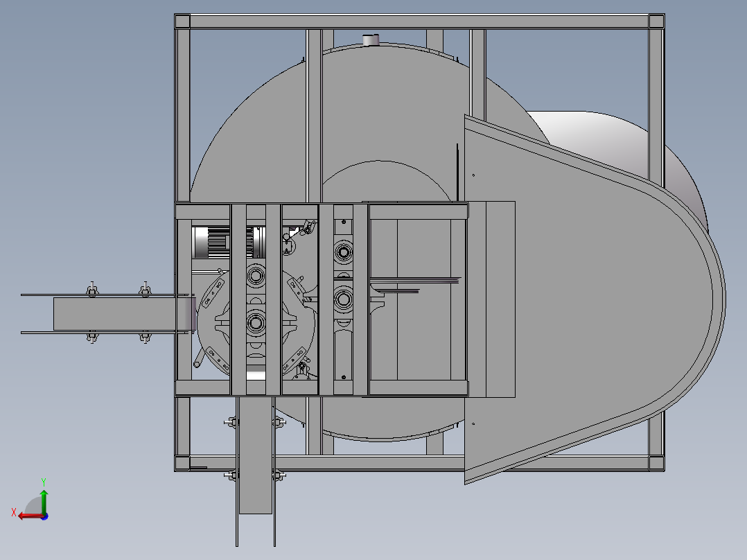
Task: Select the top horizontal frame beam
Action: pyautogui.click(x=419, y=21)
